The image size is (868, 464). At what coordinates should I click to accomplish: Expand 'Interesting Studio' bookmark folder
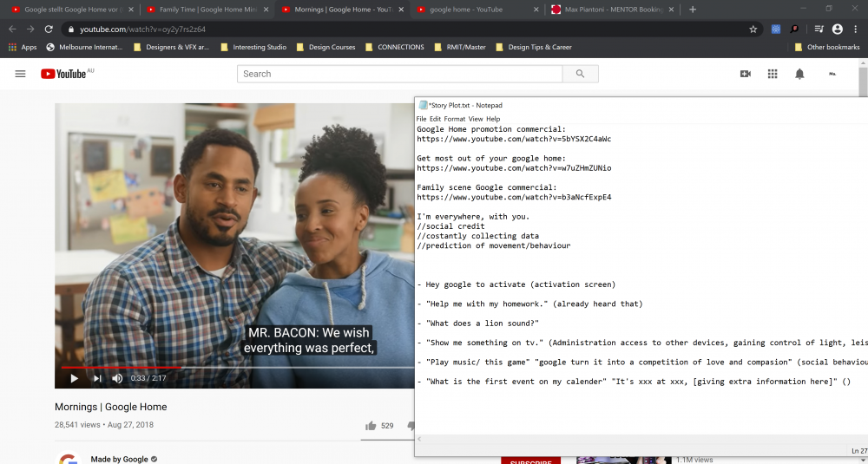(253, 47)
